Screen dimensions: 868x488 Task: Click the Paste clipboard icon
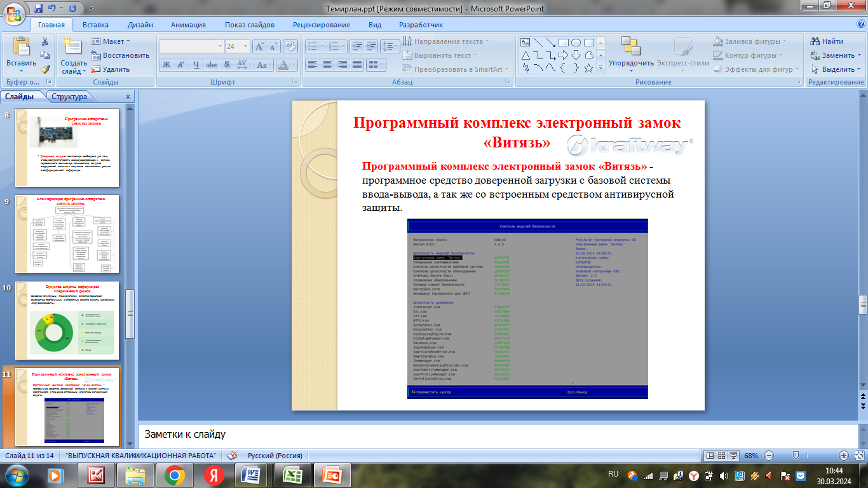(21, 48)
